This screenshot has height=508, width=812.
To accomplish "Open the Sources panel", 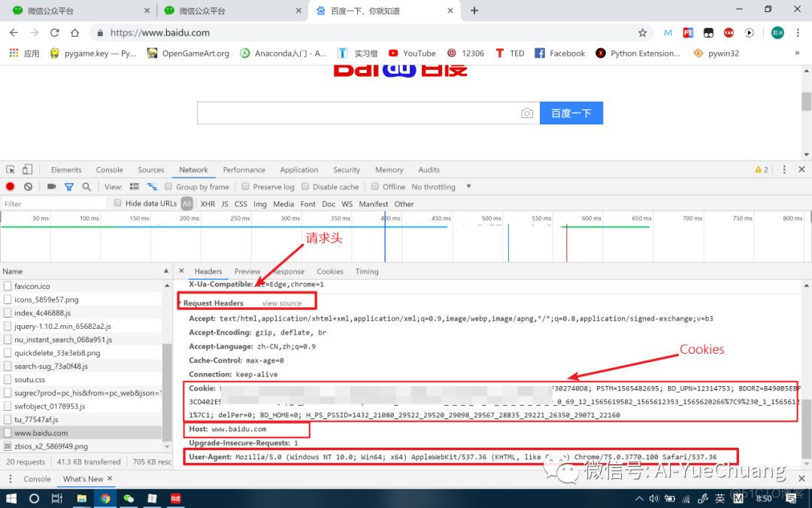I will [150, 169].
